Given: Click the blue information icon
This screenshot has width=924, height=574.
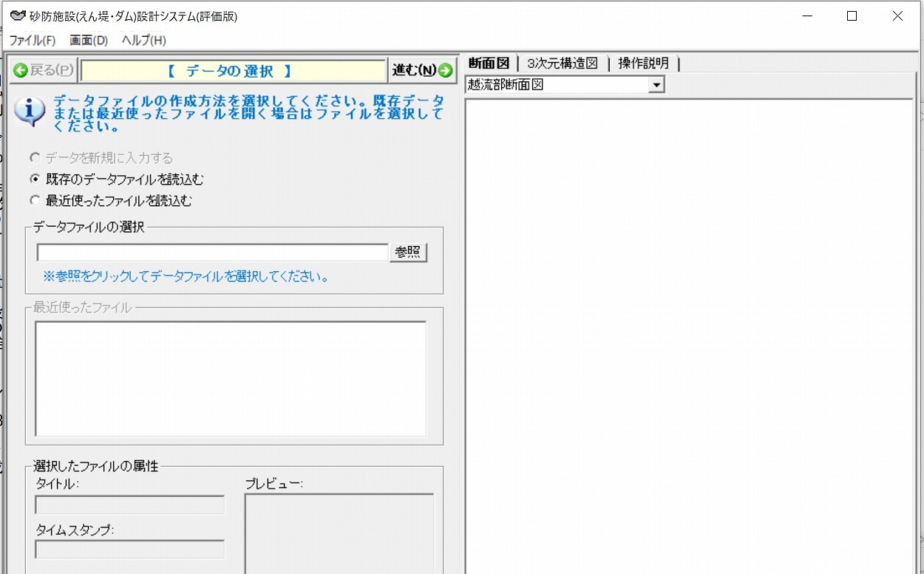Looking at the screenshot, I should [x=30, y=109].
